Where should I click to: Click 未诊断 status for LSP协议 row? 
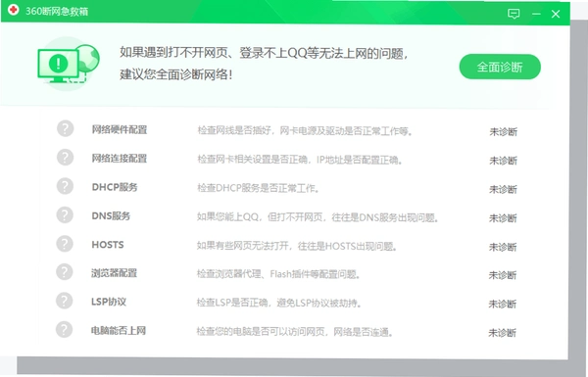(503, 304)
